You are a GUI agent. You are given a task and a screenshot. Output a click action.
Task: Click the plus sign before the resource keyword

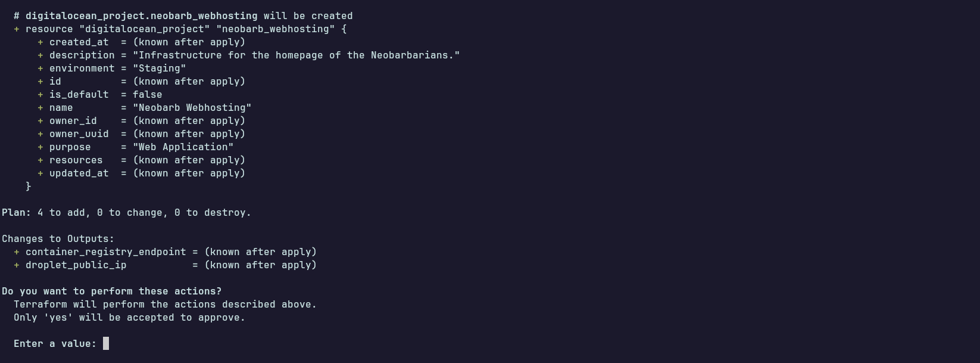17,29
